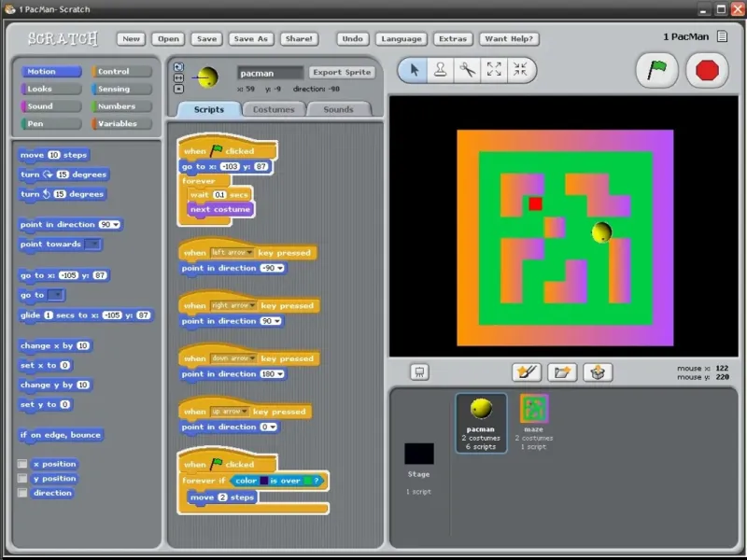The width and height of the screenshot is (747, 560).
Task: Open the point towards target dropdown
Action: pos(92,245)
